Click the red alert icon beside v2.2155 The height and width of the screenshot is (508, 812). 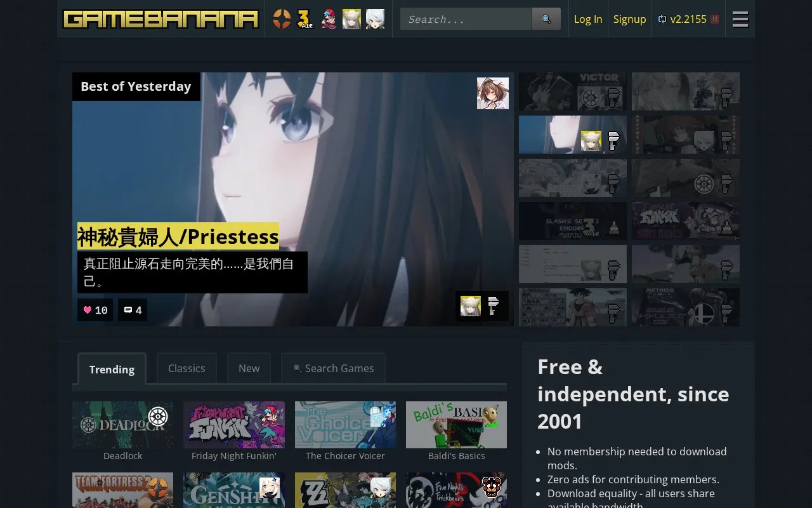[715, 19]
